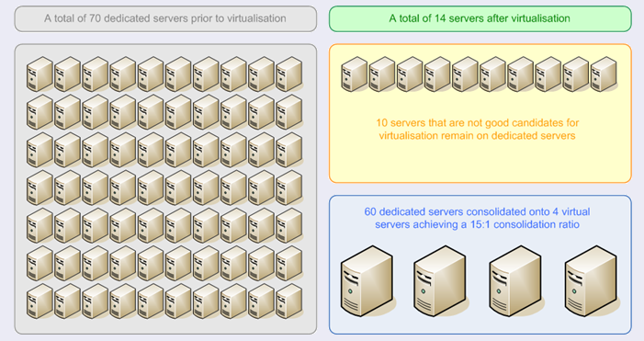Click bottom-right server in the 70-server grid
This screenshot has width=644, height=341.
click(x=289, y=301)
